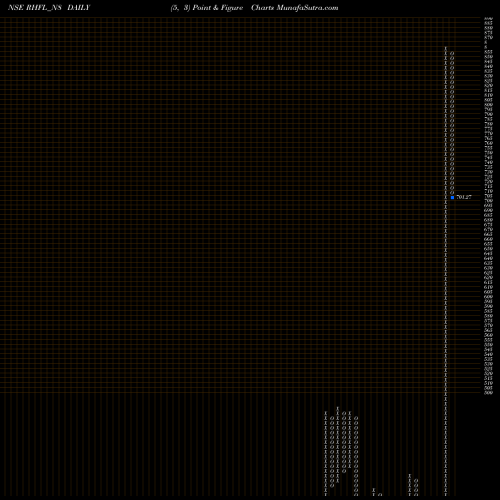Click the "701.27" current price label
This screenshot has height=500, width=500.
[464, 197]
